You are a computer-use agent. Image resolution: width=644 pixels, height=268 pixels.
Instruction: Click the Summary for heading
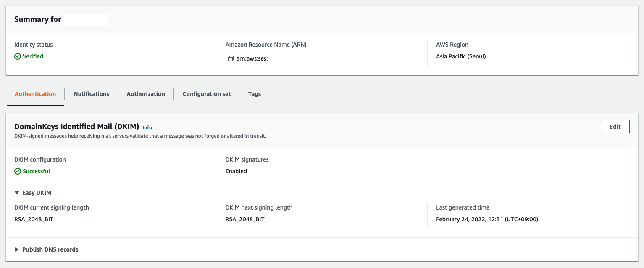(x=38, y=19)
